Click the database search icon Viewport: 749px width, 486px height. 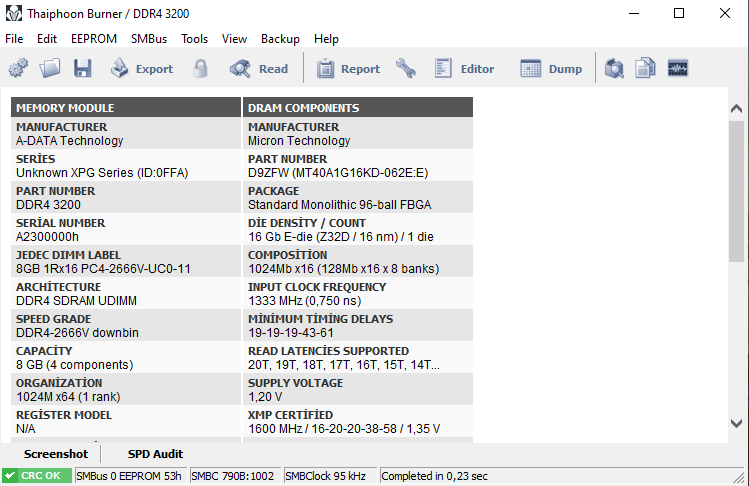[x=614, y=69]
